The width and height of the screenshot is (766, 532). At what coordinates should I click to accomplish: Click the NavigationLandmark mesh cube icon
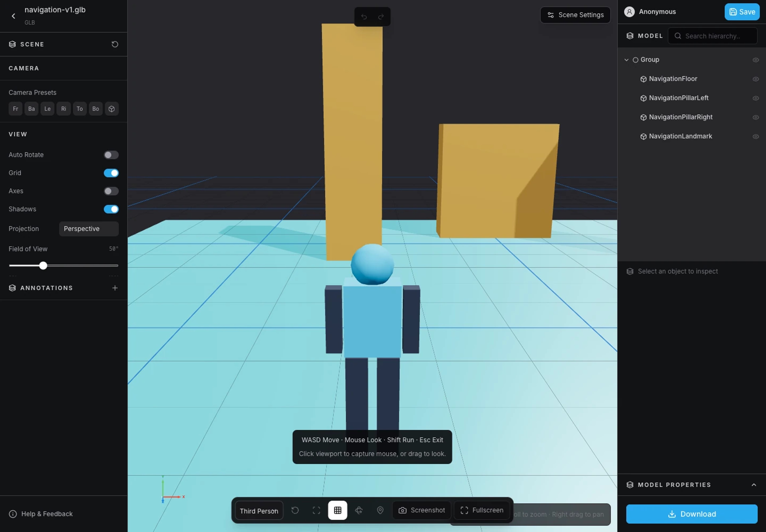coord(643,136)
